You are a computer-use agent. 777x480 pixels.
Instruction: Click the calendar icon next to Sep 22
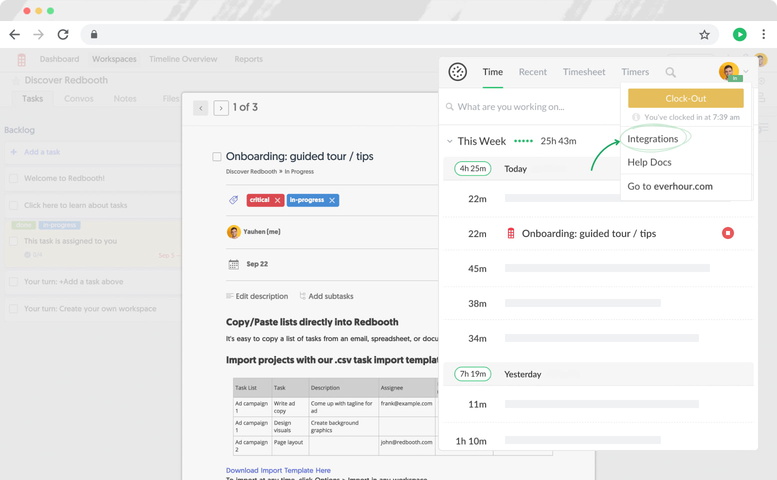coord(233,264)
